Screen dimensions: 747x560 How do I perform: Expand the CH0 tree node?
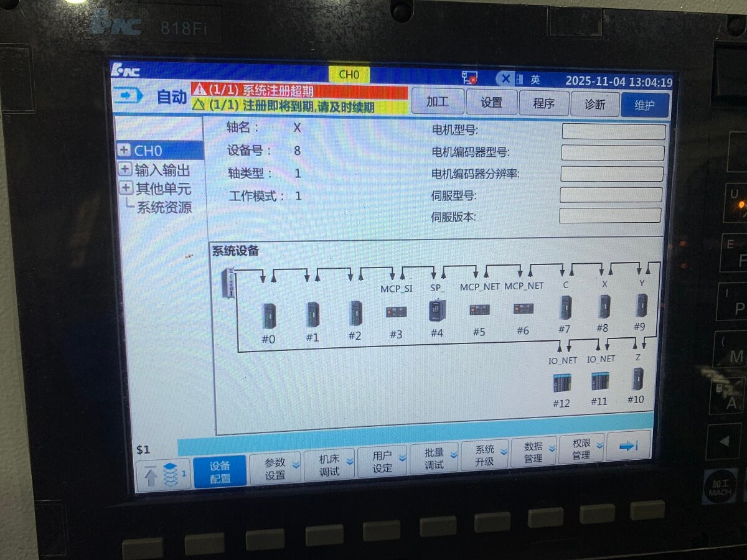tap(123, 151)
